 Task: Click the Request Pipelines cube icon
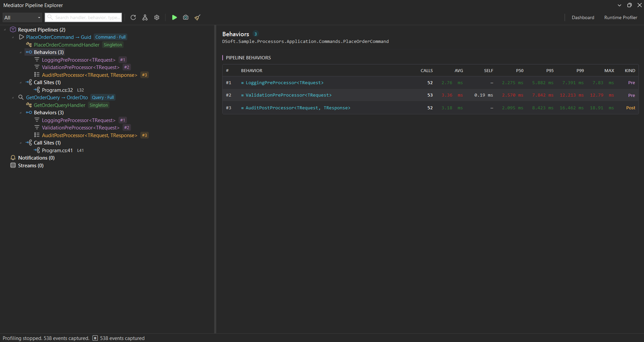pyautogui.click(x=13, y=30)
